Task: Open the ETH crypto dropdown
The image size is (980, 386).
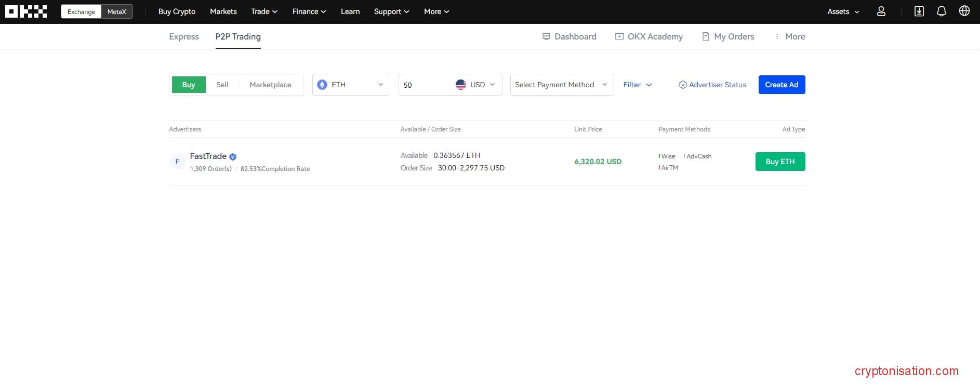Action: point(351,85)
